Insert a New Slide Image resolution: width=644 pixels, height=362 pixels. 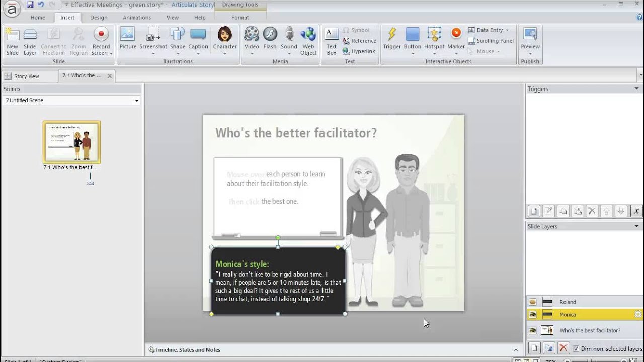tap(12, 41)
